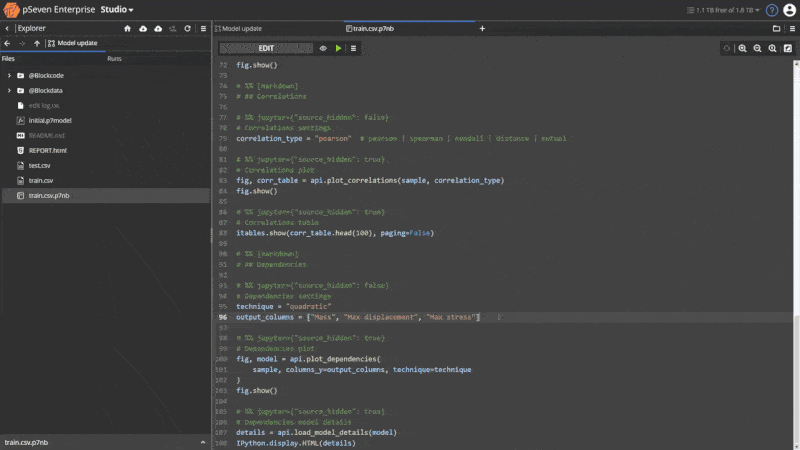Select the test.csv file

click(x=106, y=165)
